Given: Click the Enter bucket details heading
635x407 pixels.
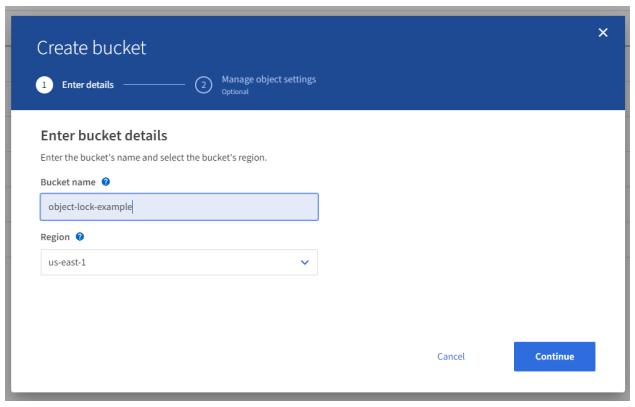Looking at the screenshot, I should pyautogui.click(x=103, y=135).
